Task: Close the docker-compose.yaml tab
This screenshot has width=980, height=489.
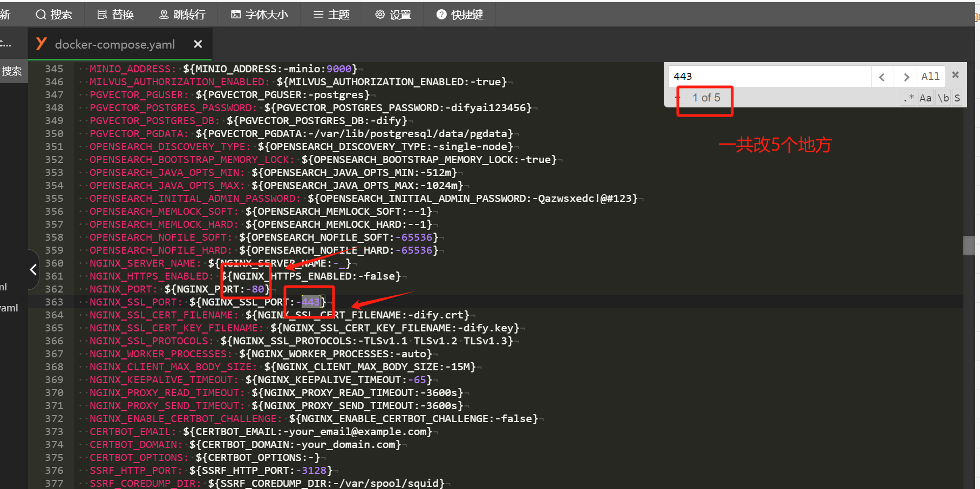Action: click(x=198, y=44)
